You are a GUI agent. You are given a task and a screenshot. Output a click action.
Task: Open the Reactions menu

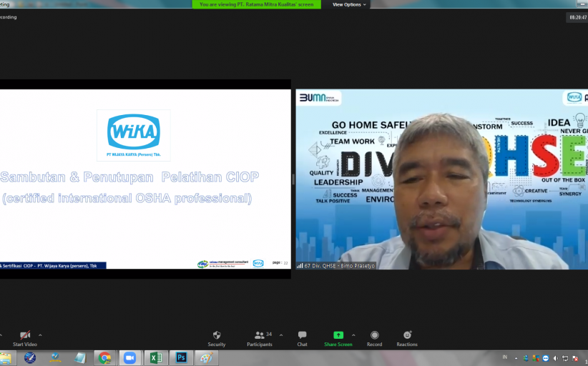click(407, 338)
